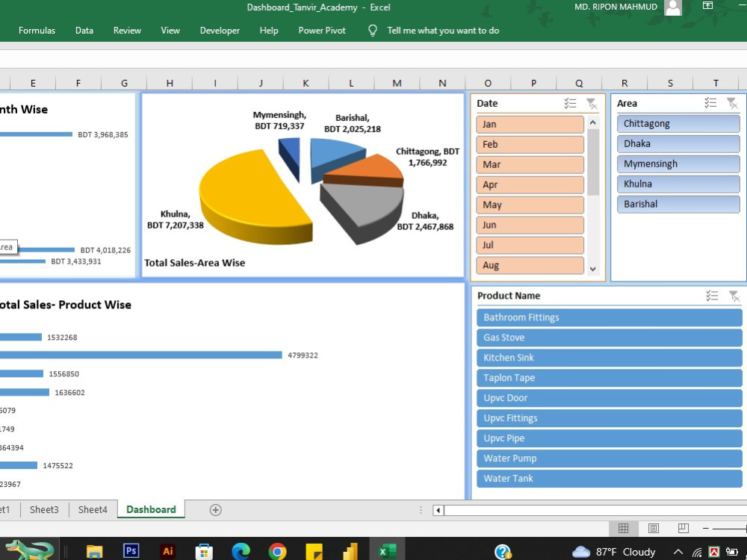
Task: Switch to Page Break Preview
Action: pos(684,528)
